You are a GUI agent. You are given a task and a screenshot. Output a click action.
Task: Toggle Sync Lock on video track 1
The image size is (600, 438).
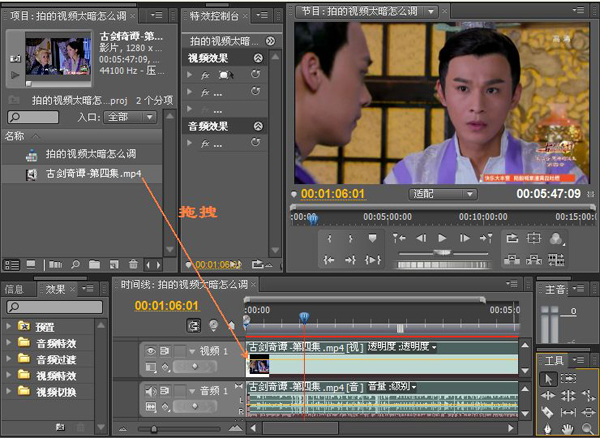point(165,351)
